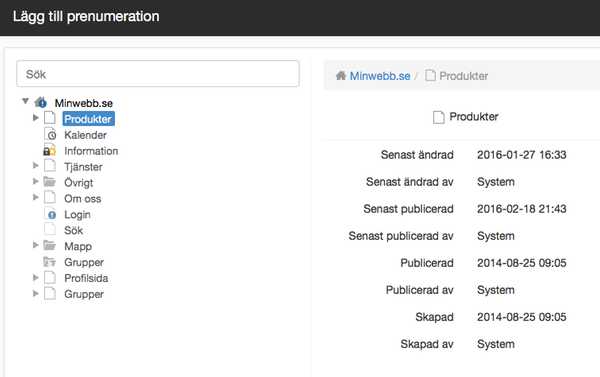
Task: Click System value for Skapad av
Action: [x=496, y=344]
